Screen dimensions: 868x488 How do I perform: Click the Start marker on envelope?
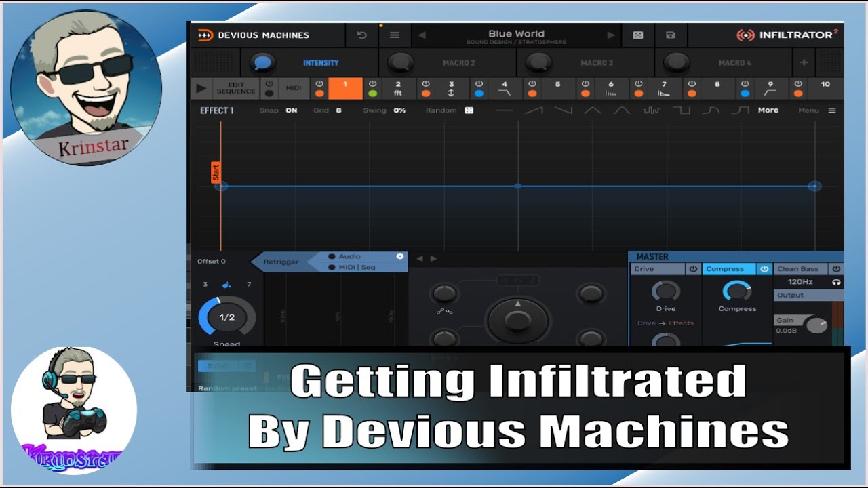tap(216, 173)
